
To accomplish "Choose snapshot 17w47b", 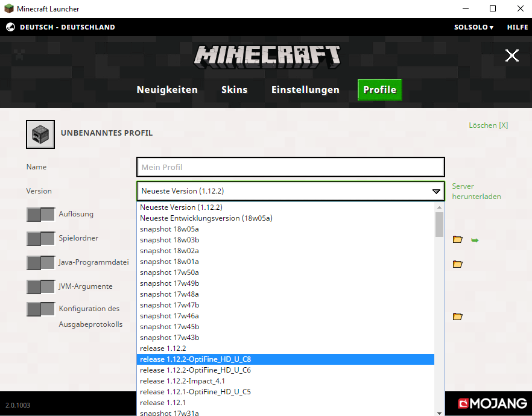I will coord(285,305).
